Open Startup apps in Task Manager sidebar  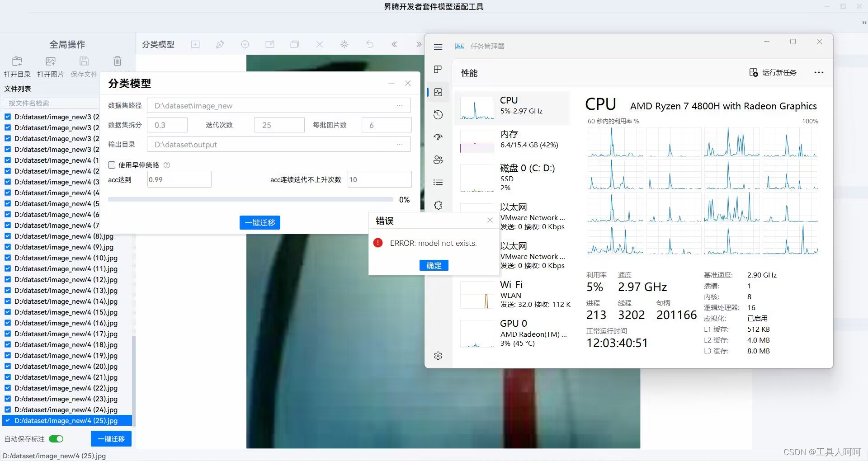[x=438, y=137]
